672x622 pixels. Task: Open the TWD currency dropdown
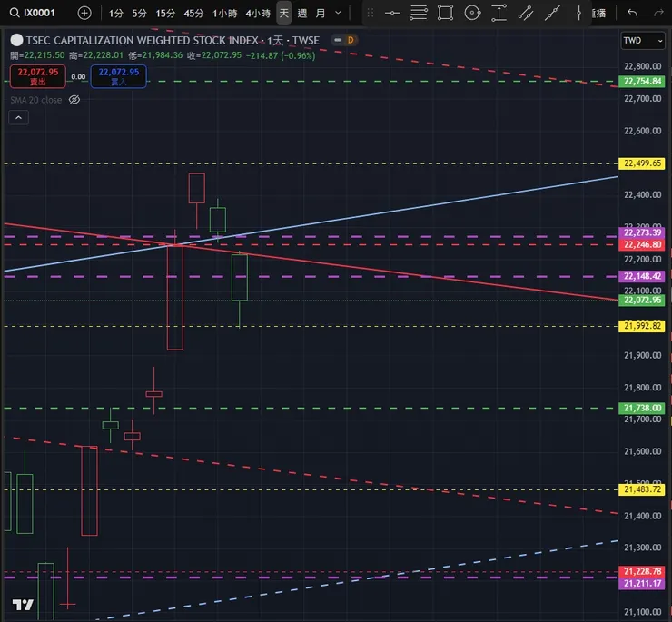[x=643, y=41]
